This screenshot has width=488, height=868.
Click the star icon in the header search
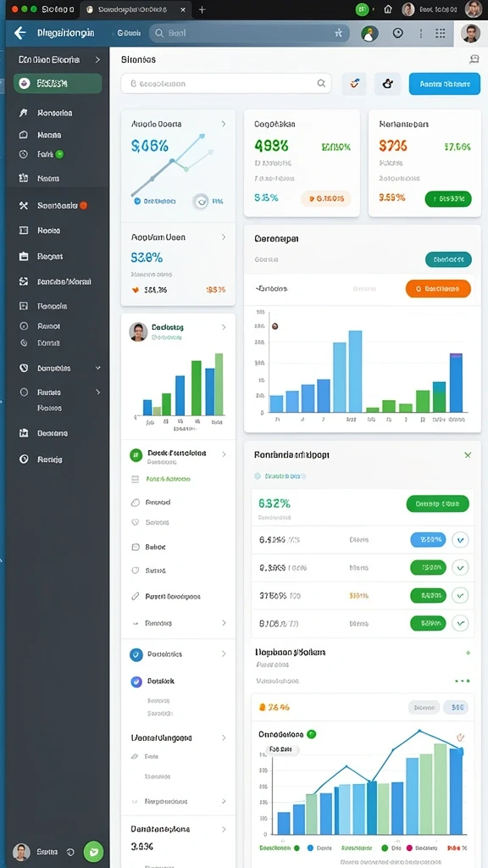tap(338, 33)
